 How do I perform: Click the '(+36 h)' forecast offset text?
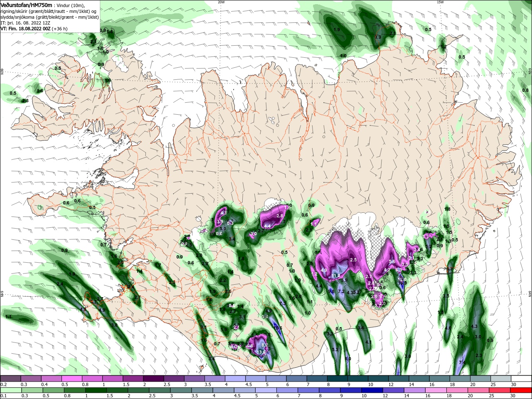click(59, 29)
